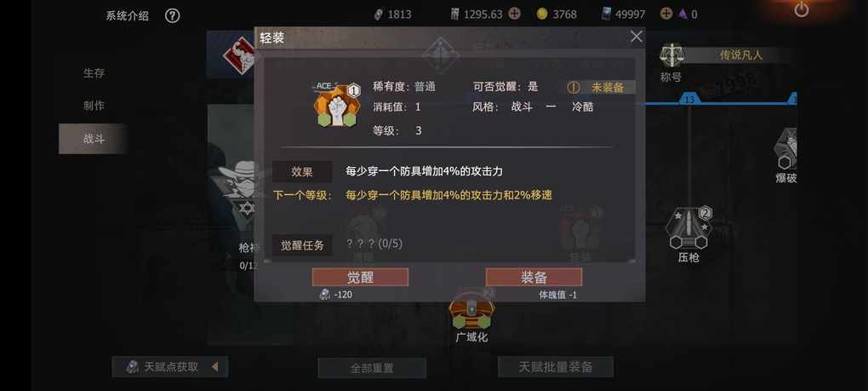Select the 爆破 talent icon
This screenshot has height=391, width=868.
786,150
